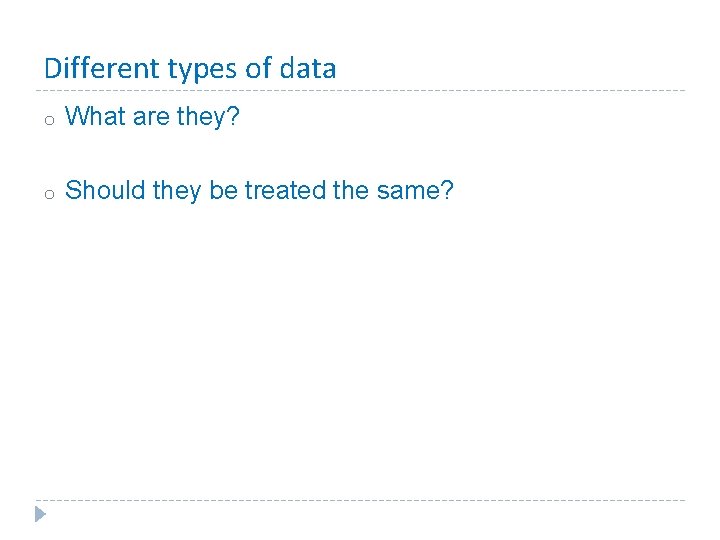Select the slide title 'Different types of data'
Screen dimensions: 720x540
tap(190, 69)
